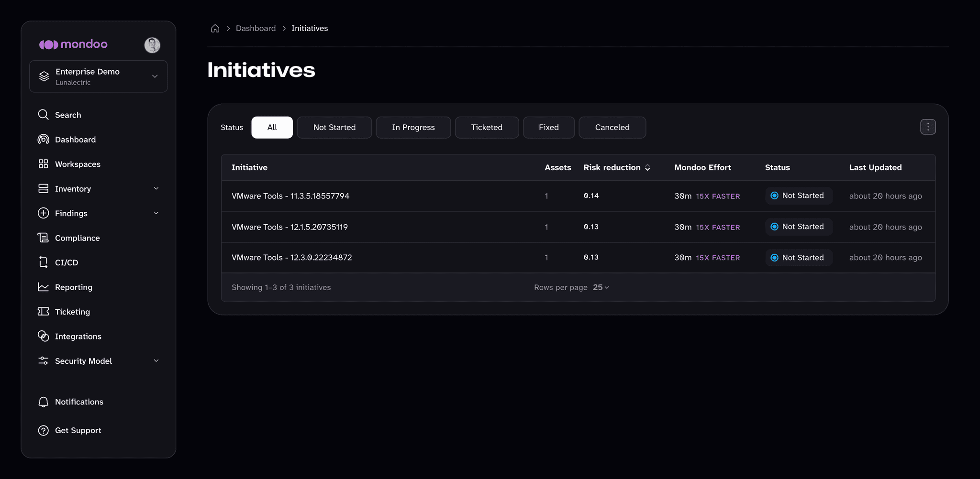
Task: Click the Inventory server icon
Action: (x=43, y=188)
